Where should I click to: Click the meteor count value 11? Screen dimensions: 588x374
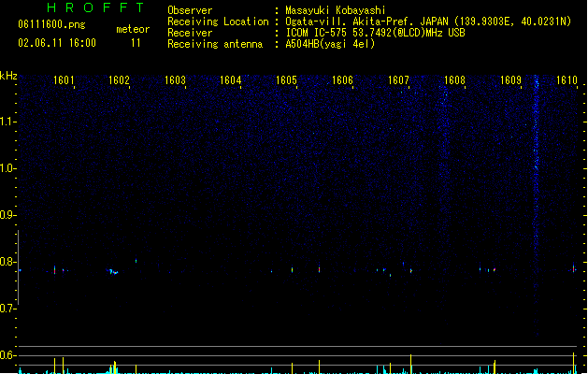click(136, 43)
